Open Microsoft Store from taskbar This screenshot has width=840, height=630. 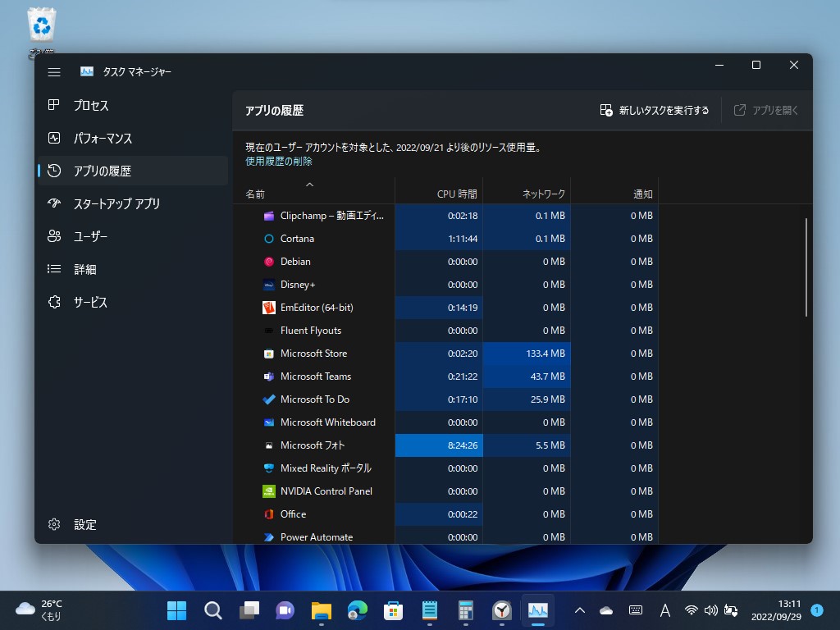(393, 610)
